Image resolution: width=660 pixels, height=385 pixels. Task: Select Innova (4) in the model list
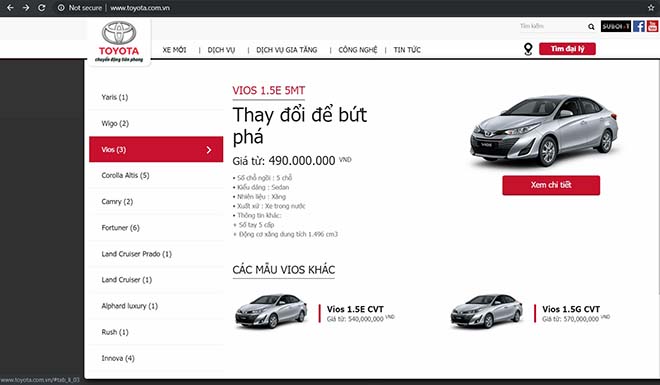156,358
